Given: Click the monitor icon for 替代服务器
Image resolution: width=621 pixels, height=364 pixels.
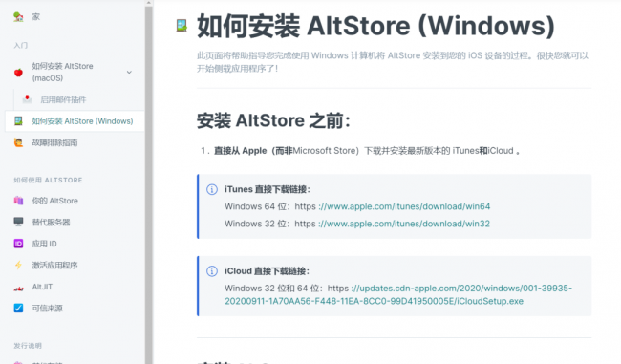Looking at the screenshot, I should point(18,222).
